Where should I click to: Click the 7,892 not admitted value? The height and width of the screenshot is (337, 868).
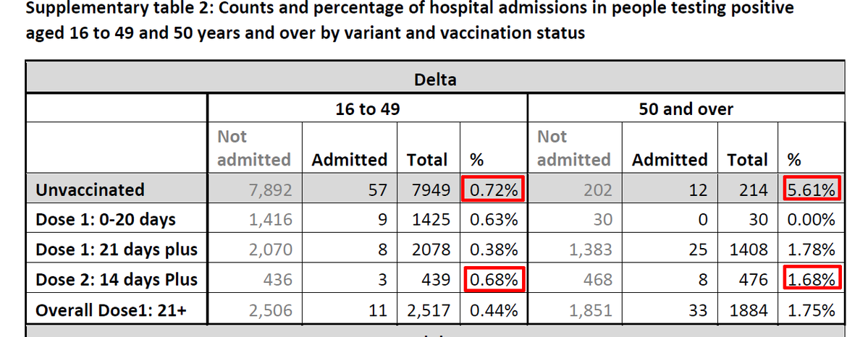[270, 190]
